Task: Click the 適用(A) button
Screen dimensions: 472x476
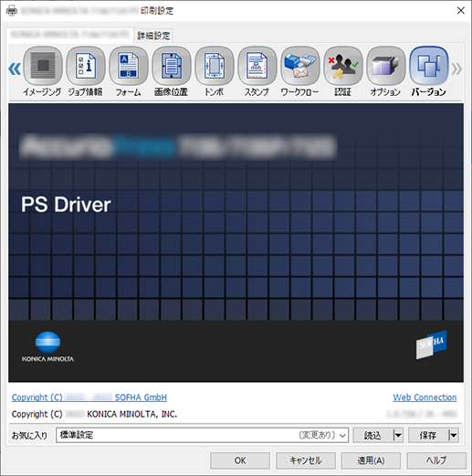Action: (x=371, y=460)
